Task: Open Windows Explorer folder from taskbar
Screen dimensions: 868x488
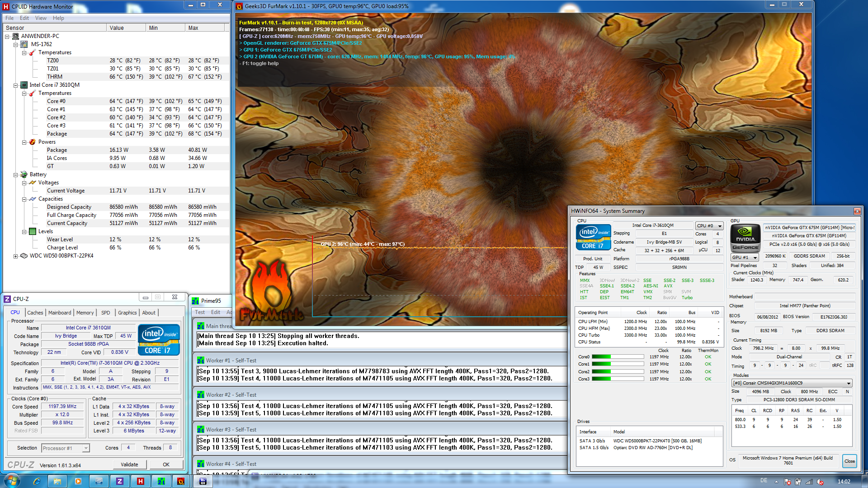Action: 57,481
